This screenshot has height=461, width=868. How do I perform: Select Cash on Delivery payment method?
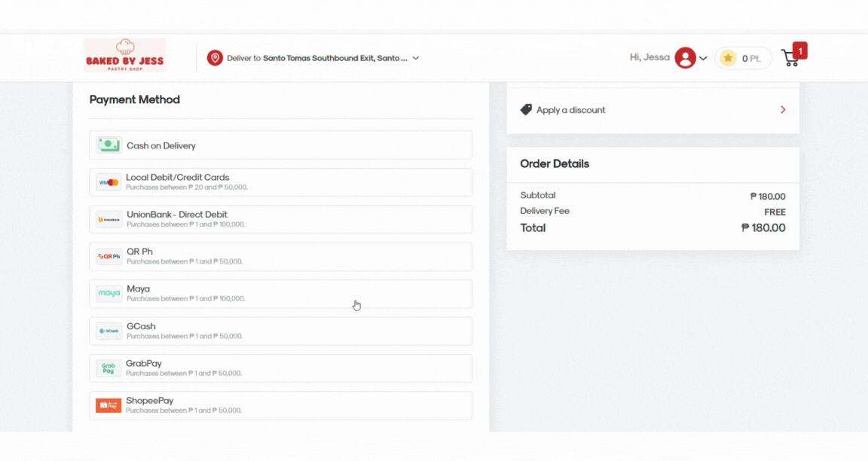pos(280,145)
